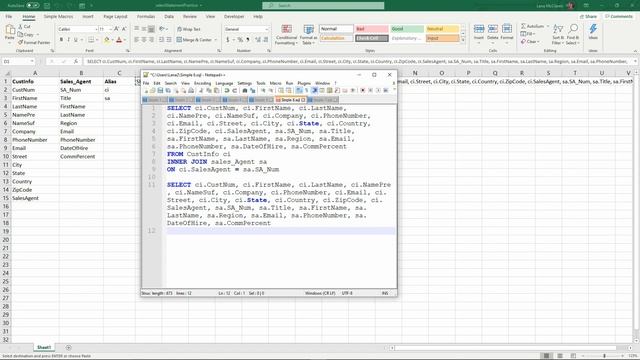The image size is (640, 360).
Task: Switch to the Simple Macros ribbon tab
Action: click(x=58, y=17)
